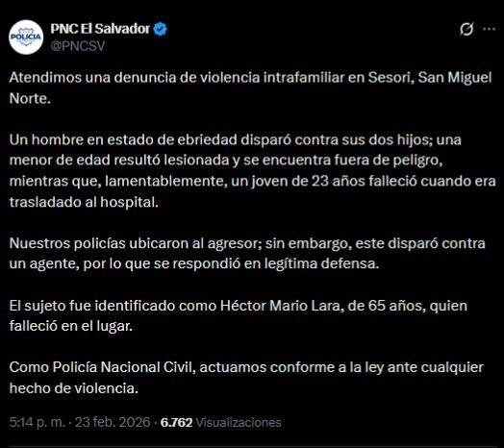This screenshot has height=448, width=504.
Task: Click the paragraph starting 'El sujeto fue identificado'
Action: click(x=239, y=315)
